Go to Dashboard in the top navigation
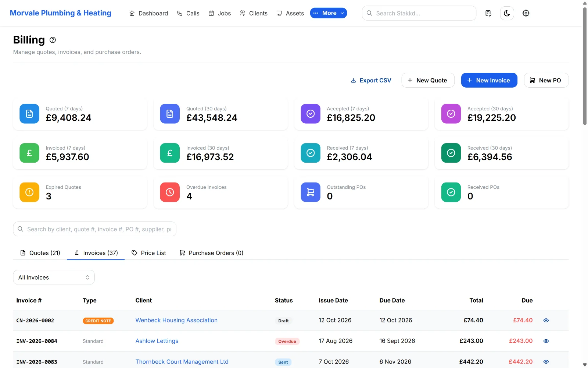This screenshot has width=588, height=368. (x=148, y=13)
